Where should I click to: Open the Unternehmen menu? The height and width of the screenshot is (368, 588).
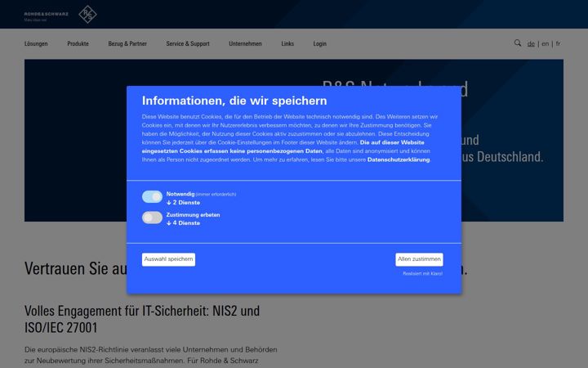245,43
